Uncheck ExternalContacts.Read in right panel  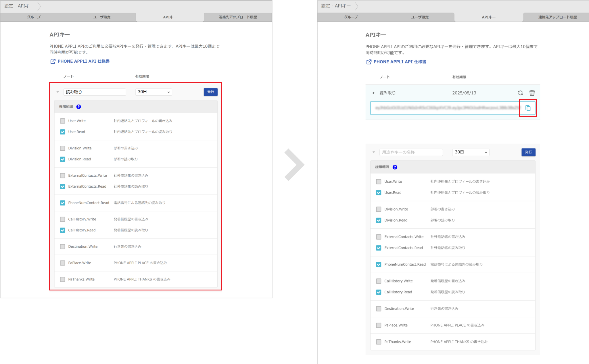(x=379, y=248)
